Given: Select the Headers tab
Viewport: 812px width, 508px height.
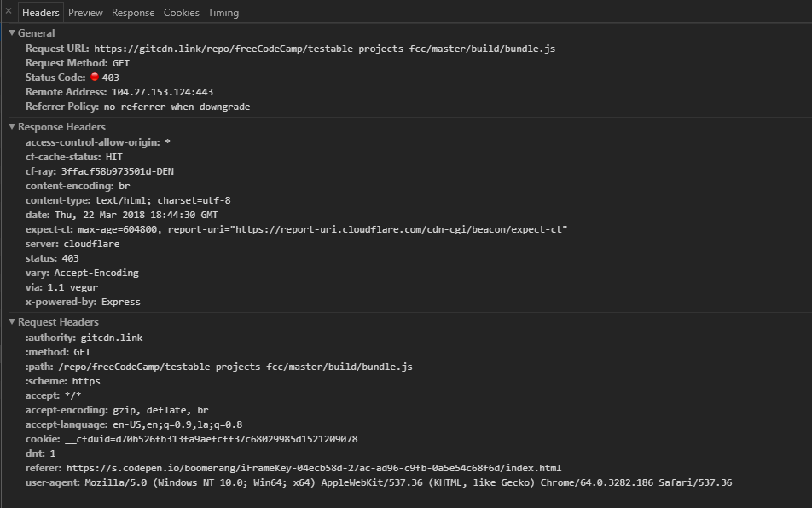Looking at the screenshot, I should (x=40, y=12).
